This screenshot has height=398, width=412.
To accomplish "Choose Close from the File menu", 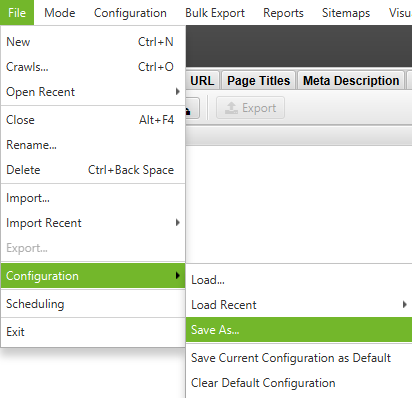I will click(93, 120).
